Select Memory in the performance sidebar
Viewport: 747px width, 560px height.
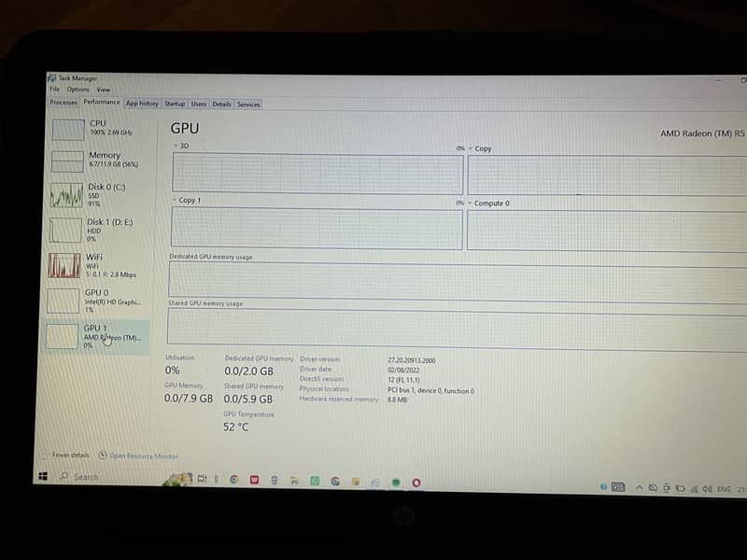pos(101,161)
